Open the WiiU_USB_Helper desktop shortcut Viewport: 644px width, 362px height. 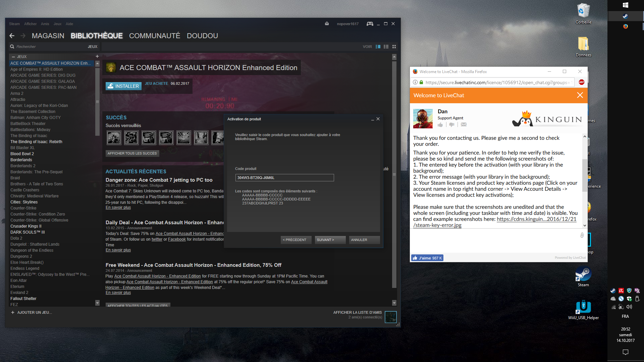[x=583, y=309]
